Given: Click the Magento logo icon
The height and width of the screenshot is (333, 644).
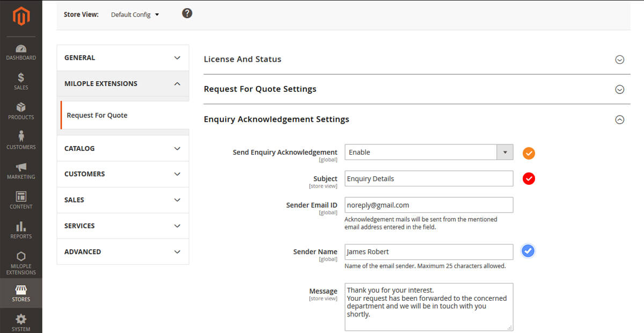Looking at the screenshot, I should [21, 16].
